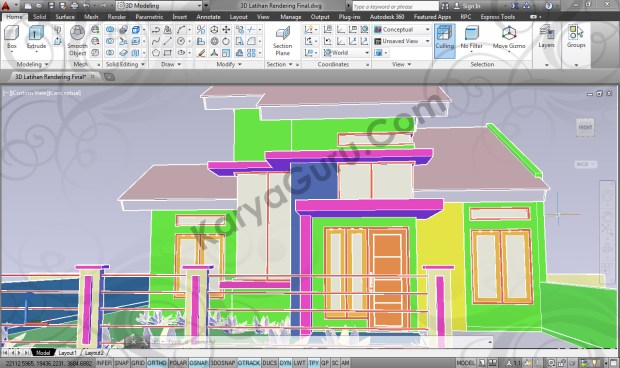Image resolution: width=620 pixels, height=368 pixels.
Task: Open the WCS dropdown under ViewCube
Action: (x=586, y=164)
